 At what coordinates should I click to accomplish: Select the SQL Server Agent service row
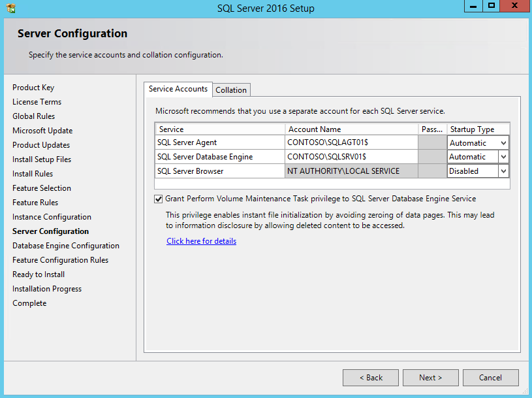(220, 142)
